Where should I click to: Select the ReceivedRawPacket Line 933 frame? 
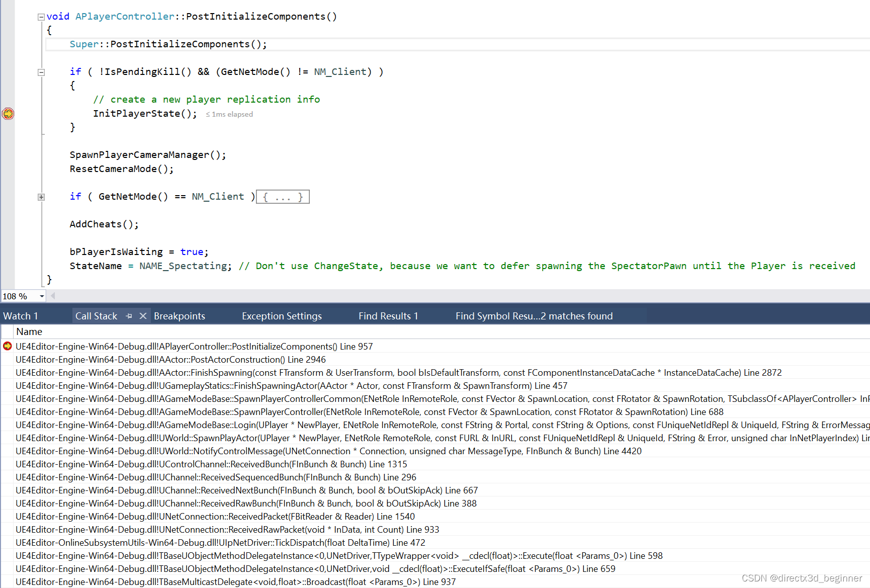click(x=227, y=529)
